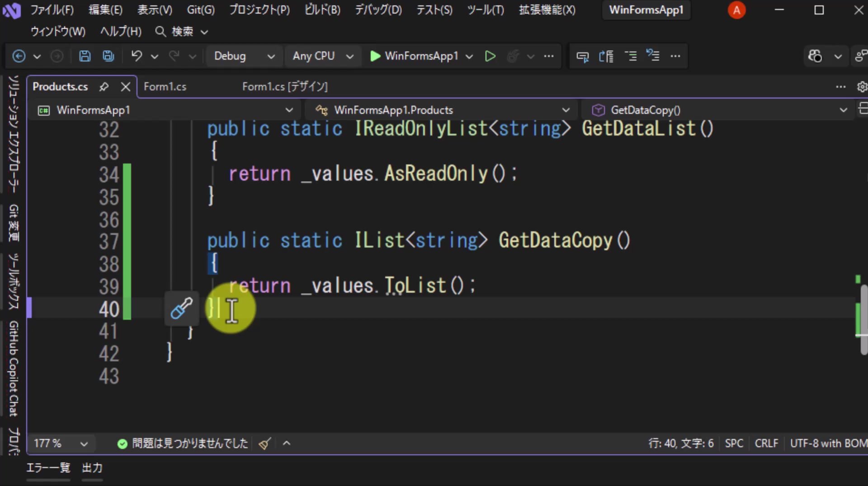This screenshot has height=486, width=868.
Task: Open the 出力 panel tab
Action: point(92,467)
